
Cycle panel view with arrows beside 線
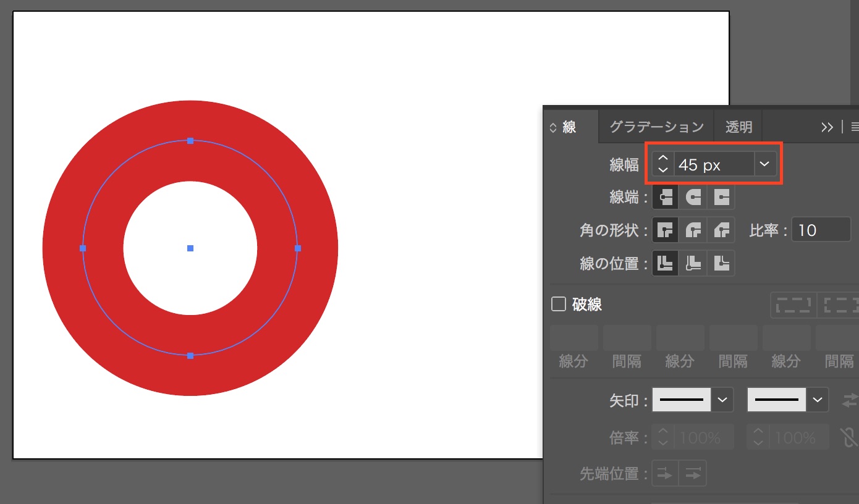coord(553,128)
